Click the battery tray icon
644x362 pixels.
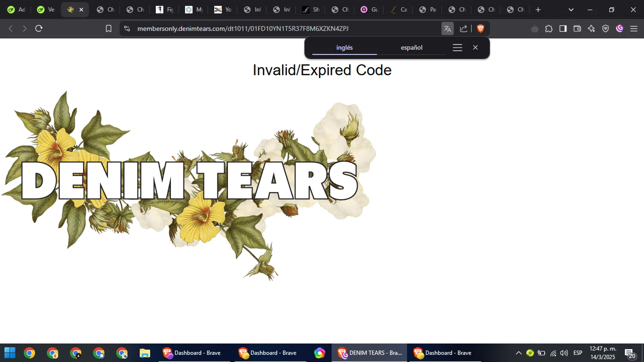[x=541, y=353]
